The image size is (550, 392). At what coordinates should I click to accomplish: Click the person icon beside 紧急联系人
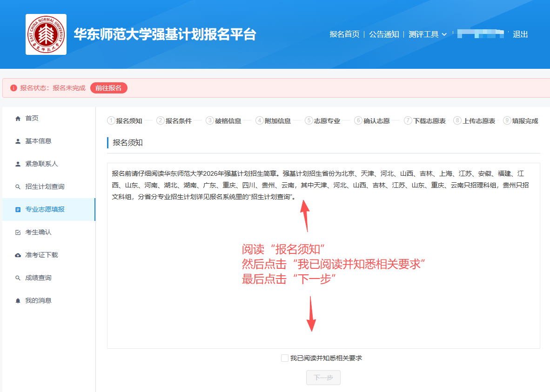[x=18, y=164]
